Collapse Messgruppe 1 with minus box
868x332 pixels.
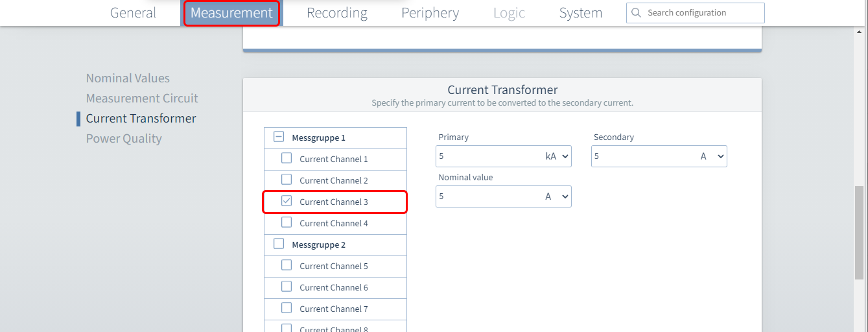click(x=279, y=137)
